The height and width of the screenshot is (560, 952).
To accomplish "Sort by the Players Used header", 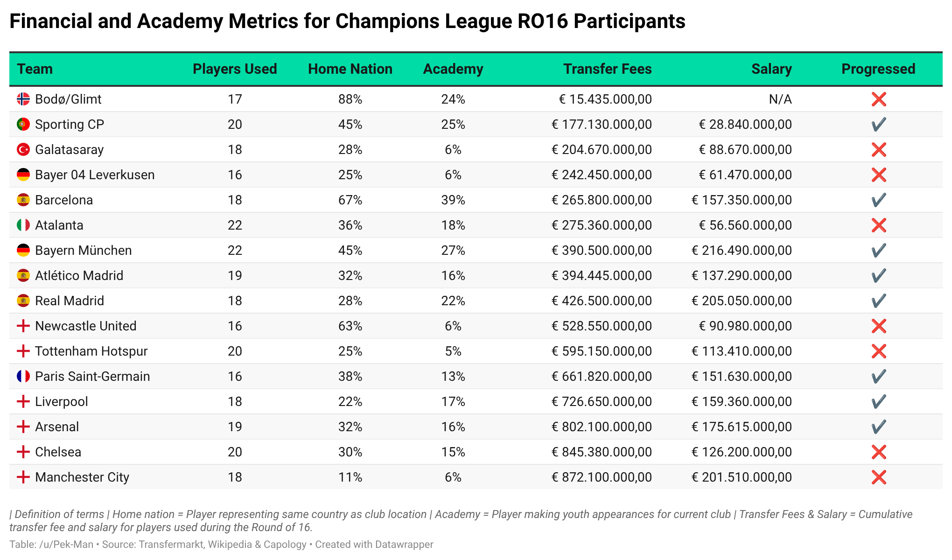I will tap(235, 69).
